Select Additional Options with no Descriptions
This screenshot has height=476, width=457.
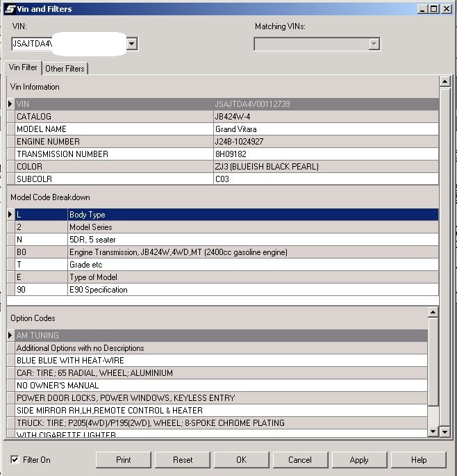coord(221,348)
